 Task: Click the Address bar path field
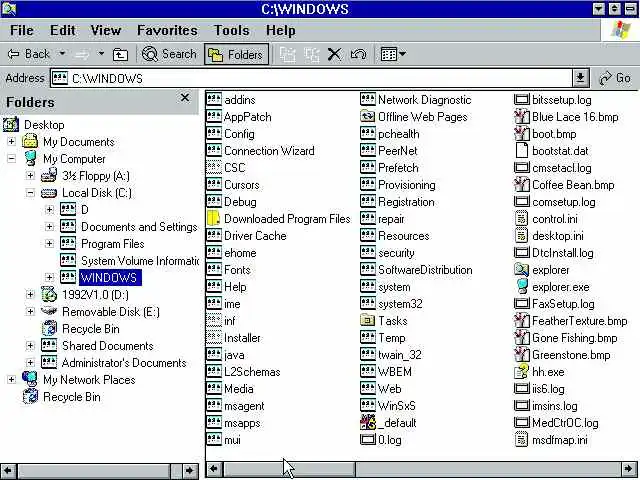click(x=311, y=78)
